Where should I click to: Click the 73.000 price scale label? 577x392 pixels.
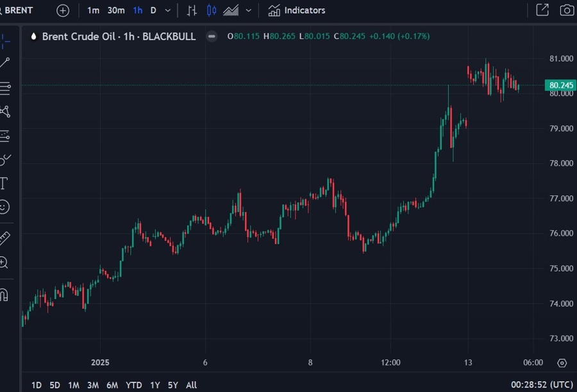pyautogui.click(x=561, y=338)
